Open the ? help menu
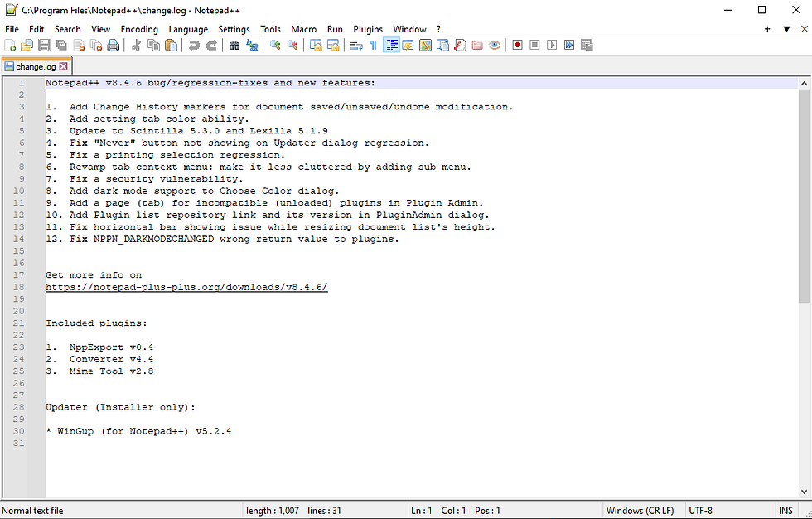The height and width of the screenshot is (519, 812). (x=438, y=29)
